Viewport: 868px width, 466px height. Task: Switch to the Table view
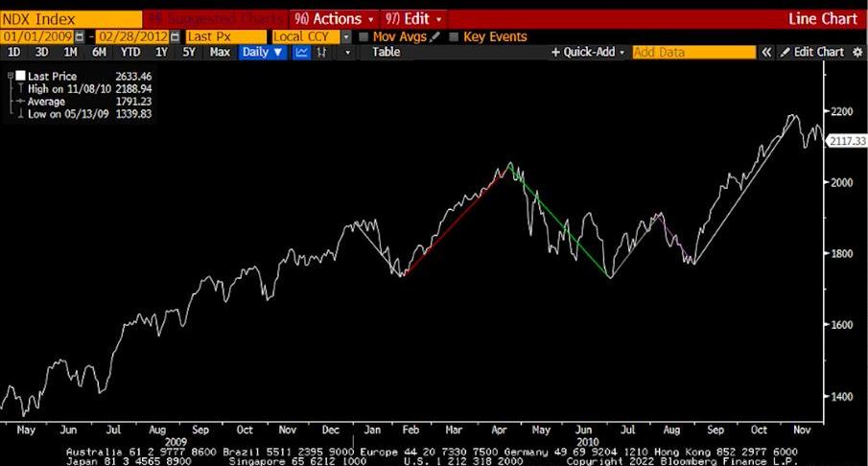click(387, 52)
